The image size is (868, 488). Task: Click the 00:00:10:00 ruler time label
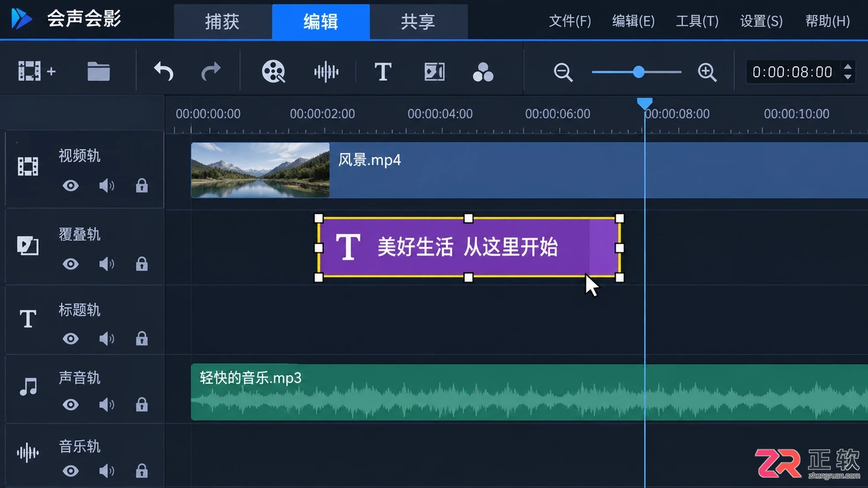(x=797, y=114)
